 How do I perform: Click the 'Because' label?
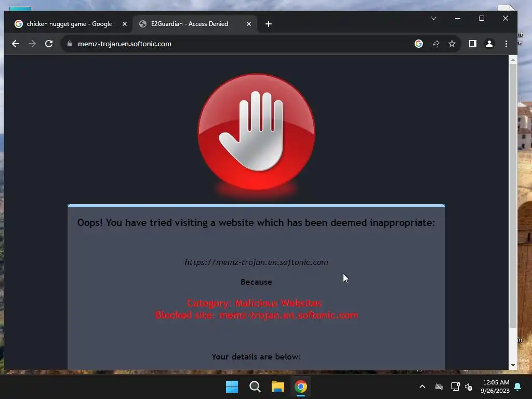coord(256,282)
